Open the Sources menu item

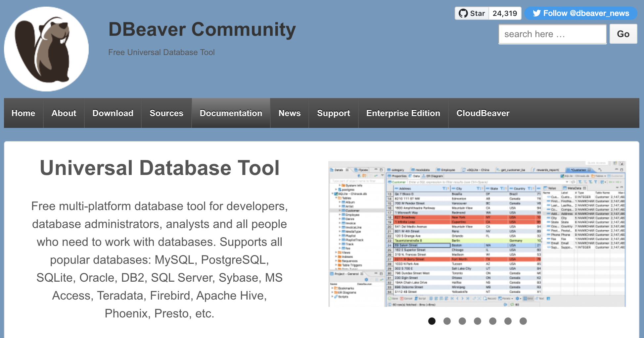166,113
